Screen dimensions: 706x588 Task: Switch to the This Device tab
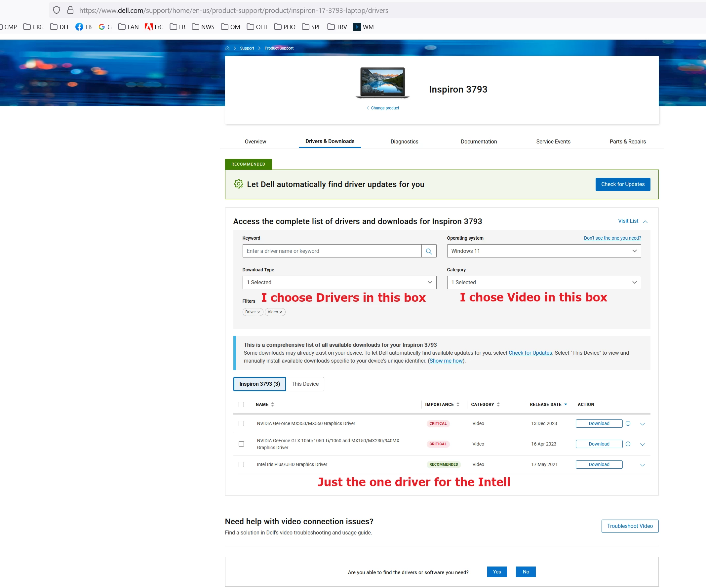click(x=305, y=384)
